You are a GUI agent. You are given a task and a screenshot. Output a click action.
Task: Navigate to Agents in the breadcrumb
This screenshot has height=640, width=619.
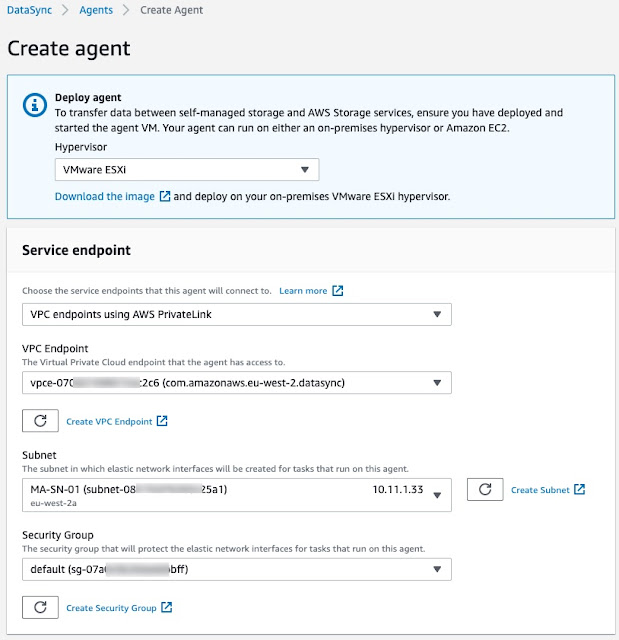click(x=96, y=10)
